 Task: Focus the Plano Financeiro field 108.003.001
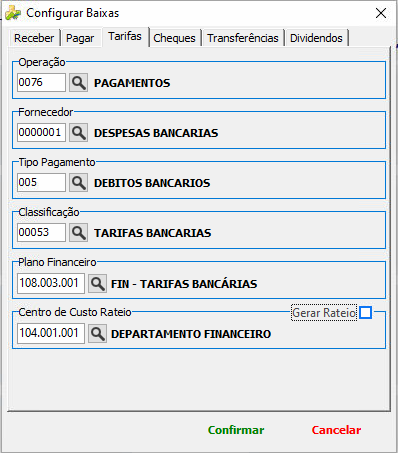(x=51, y=283)
